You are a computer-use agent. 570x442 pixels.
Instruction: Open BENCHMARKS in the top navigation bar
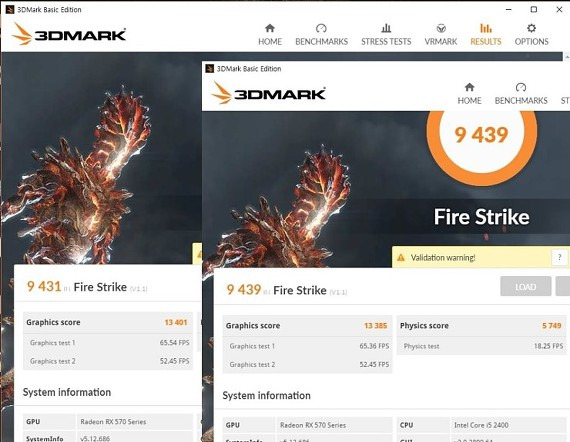(321, 35)
